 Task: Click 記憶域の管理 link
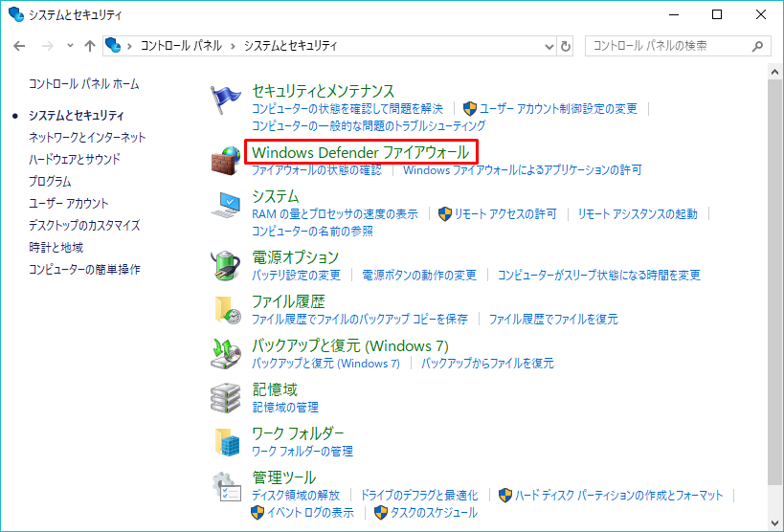285,408
